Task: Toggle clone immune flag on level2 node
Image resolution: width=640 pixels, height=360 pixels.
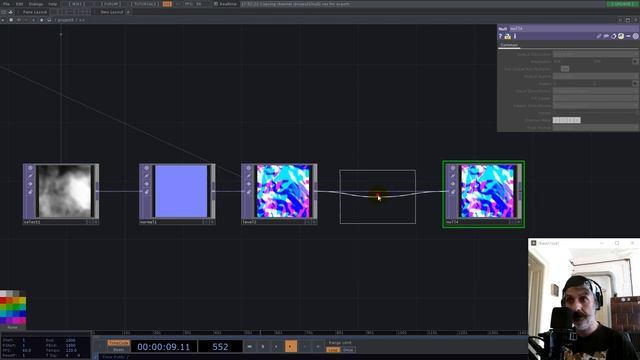Action: (249, 176)
